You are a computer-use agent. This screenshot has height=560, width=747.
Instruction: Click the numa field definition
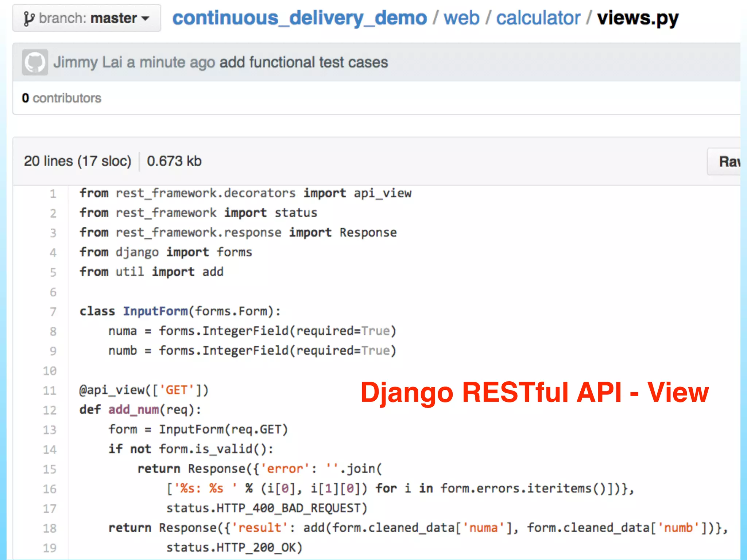click(252, 331)
